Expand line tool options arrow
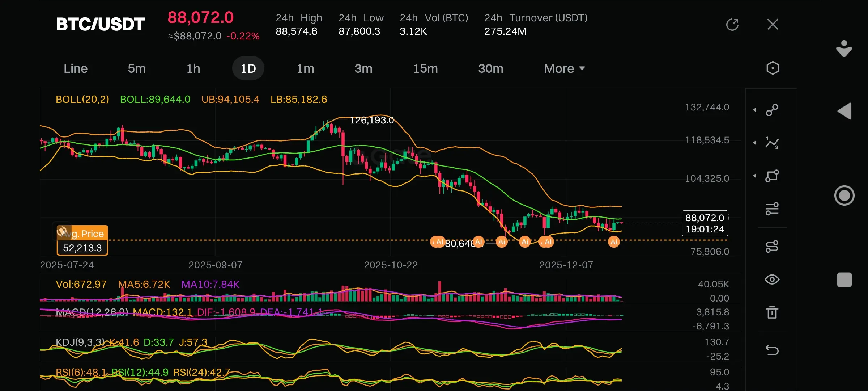Screen dimensions: 868x391 point(755,110)
